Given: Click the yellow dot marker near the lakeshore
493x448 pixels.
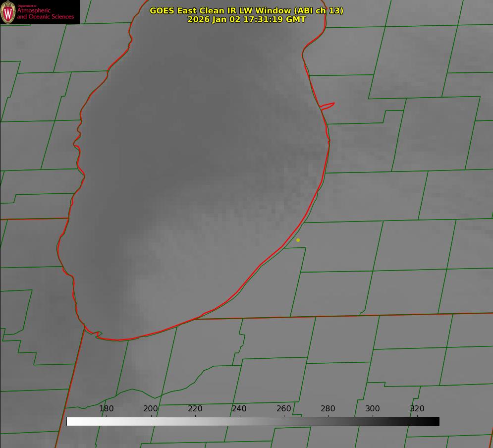Looking at the screenshot, I should pyautogui.click(x=298, y=240).
